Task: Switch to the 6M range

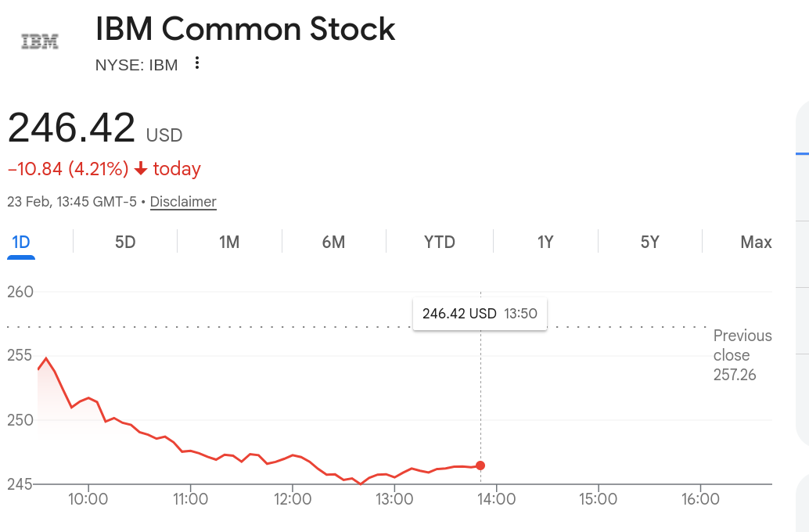Action: (334, 243)
